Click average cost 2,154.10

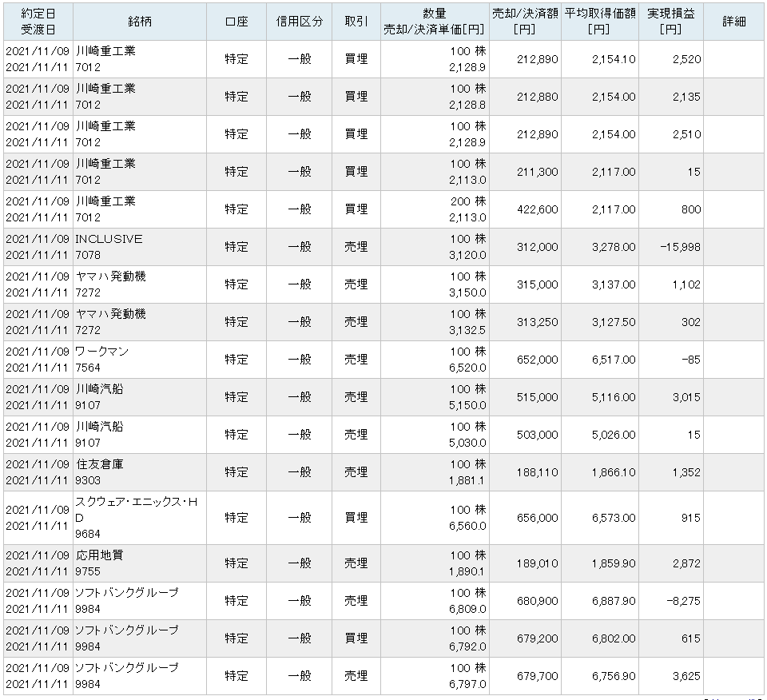click(x=614, y=59)
